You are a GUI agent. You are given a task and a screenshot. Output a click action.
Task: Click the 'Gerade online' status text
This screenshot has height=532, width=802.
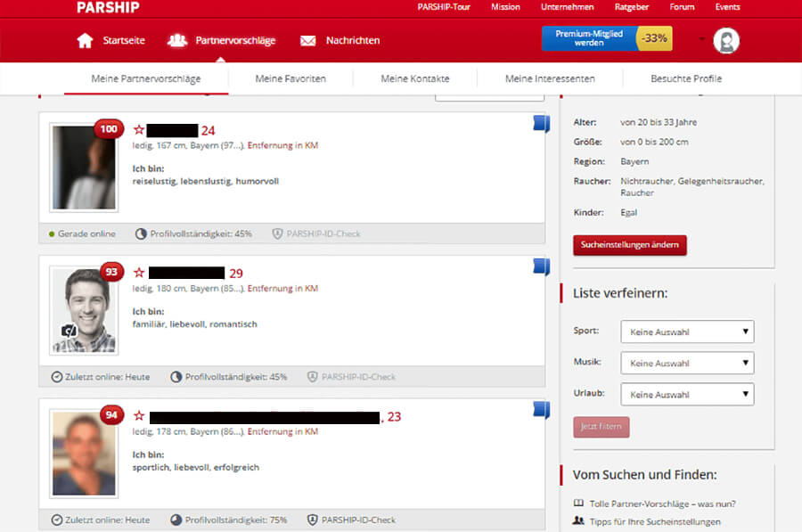86,233
